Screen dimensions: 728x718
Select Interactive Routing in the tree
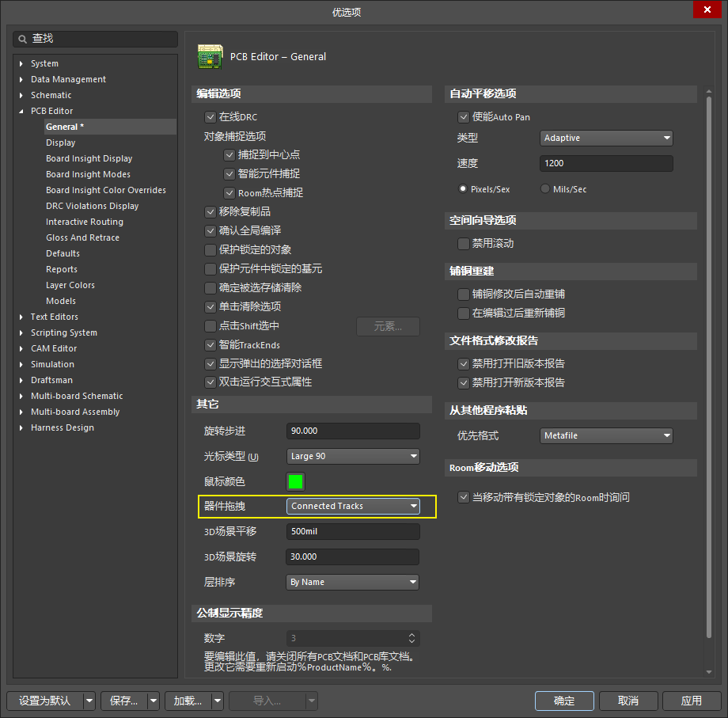point(85,222)
